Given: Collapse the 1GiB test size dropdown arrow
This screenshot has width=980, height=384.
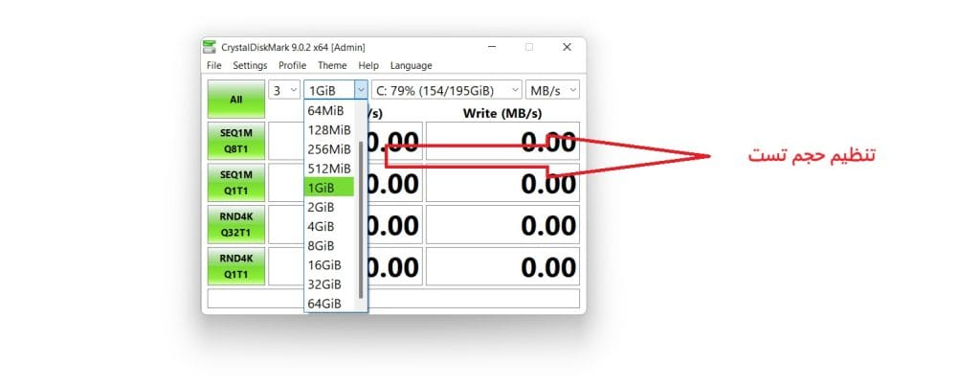Looking at the screenshot, I should tap(361, 90).
